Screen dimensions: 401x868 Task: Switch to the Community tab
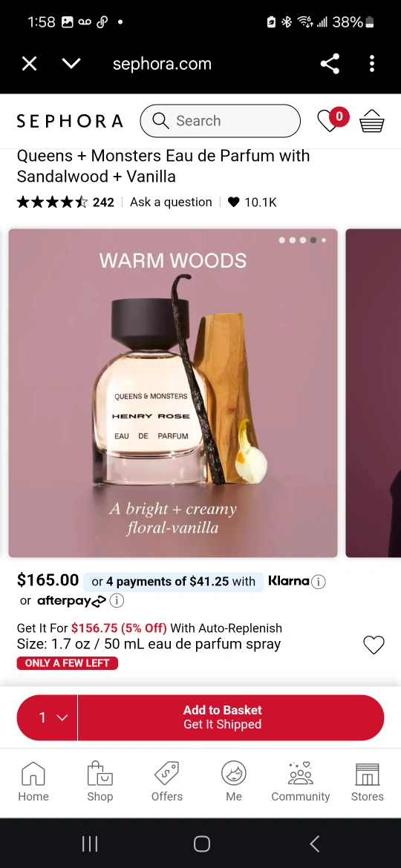[300, 782]
